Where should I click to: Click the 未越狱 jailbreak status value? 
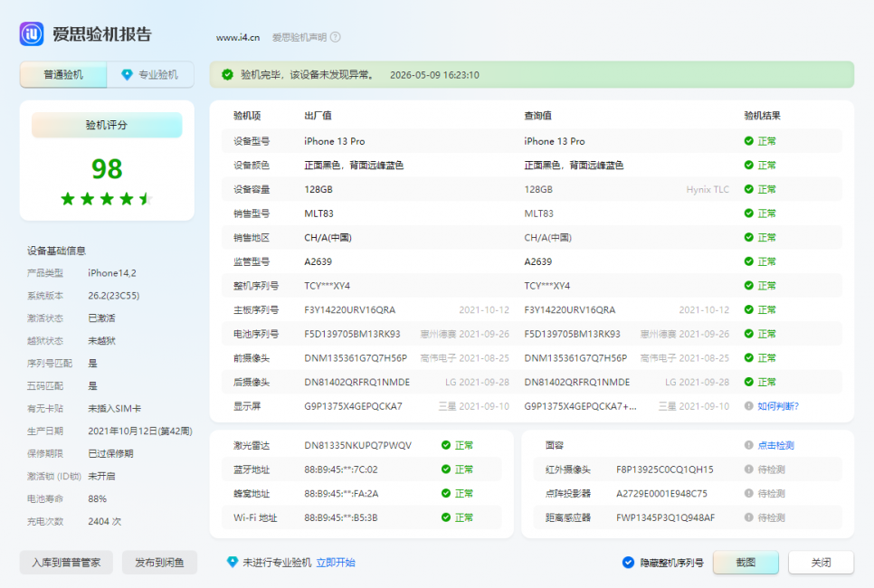(101, 340)
